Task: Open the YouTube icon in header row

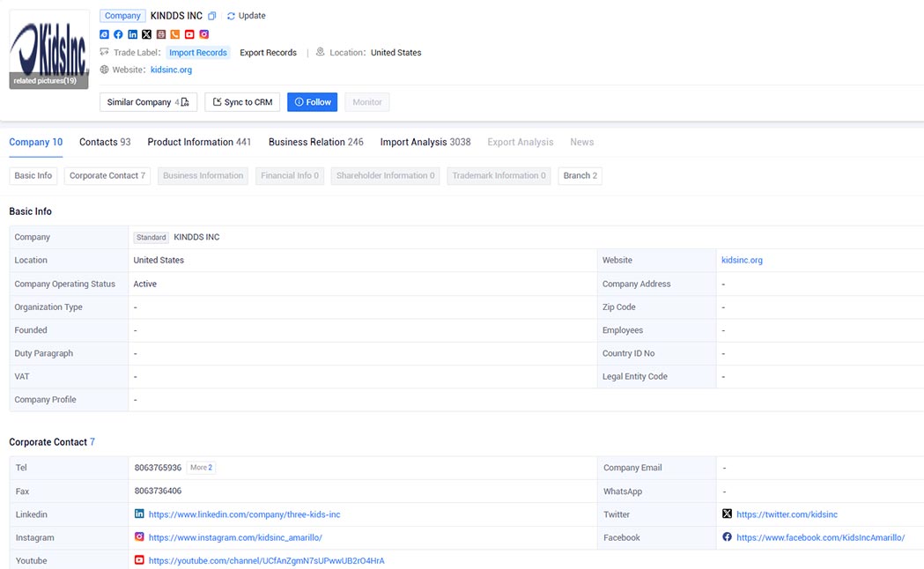Action: click(189, 34)
